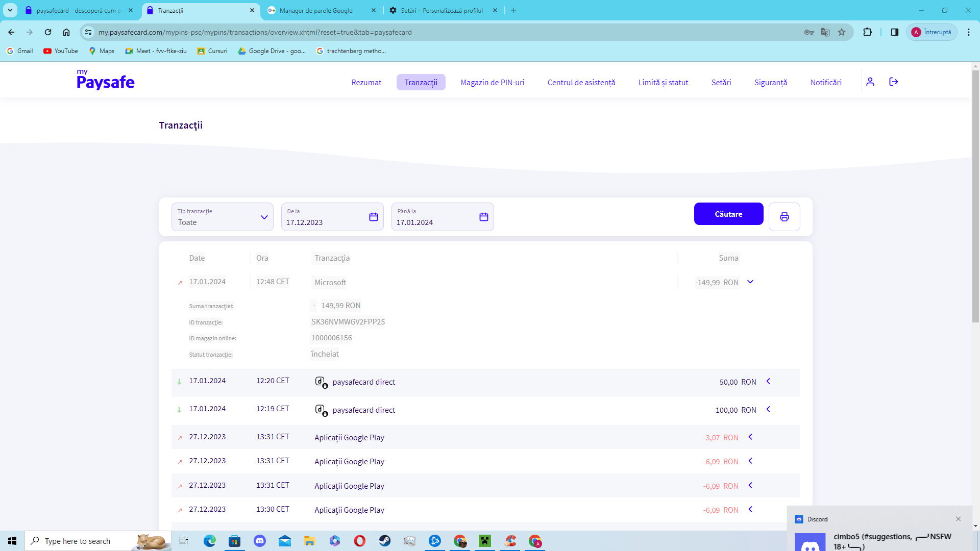Expand the 50,00 RON paysafecard direct transaction
This screenshot has height=551, width=980.
(x=768, y=381)
